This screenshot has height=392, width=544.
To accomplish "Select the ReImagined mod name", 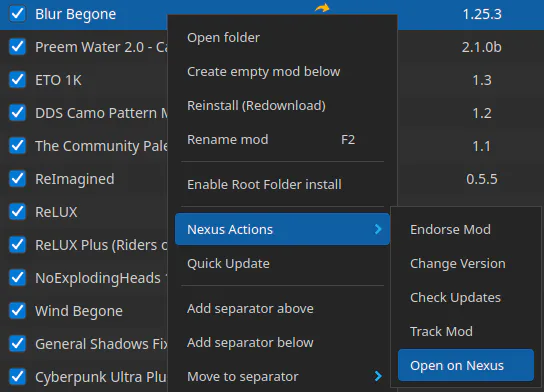I will (75, 179).
